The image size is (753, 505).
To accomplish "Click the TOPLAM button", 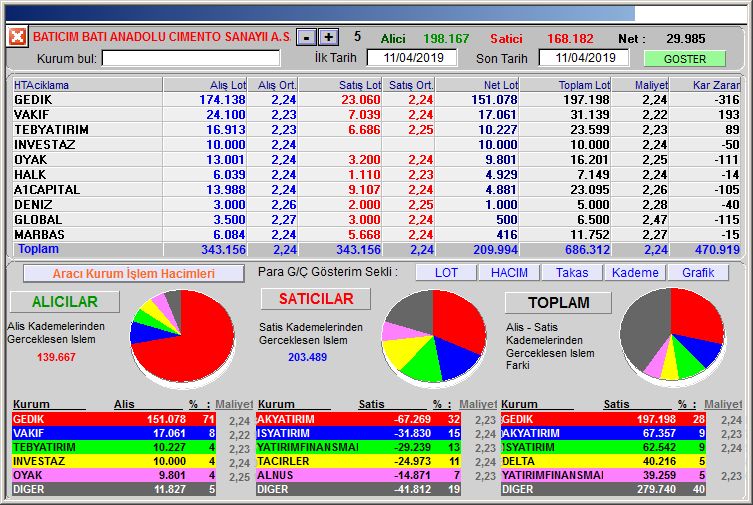I will pyautogui.click(x=559, y=302).
